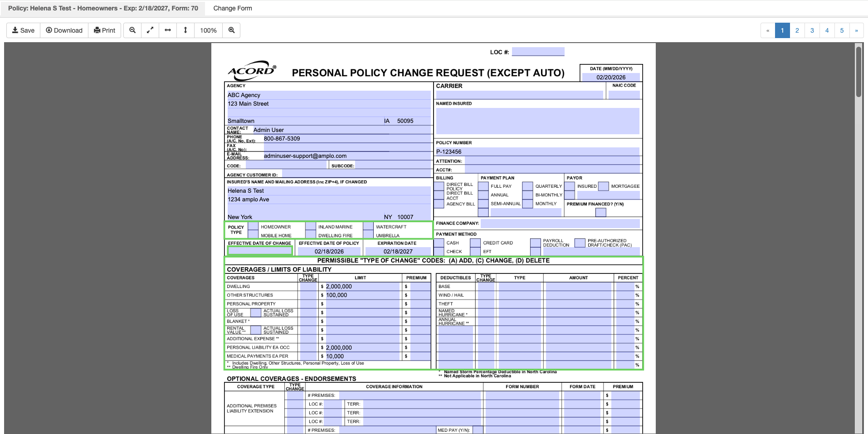The image size is (868, 434).
Task: Switch to the Change Form tab
Action: (233, 8)
